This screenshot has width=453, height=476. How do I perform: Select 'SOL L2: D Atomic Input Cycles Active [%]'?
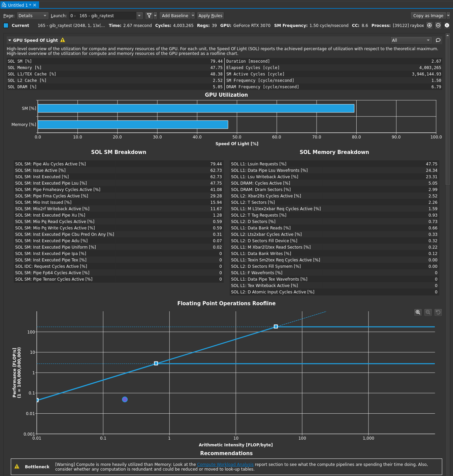click(334, 292)
